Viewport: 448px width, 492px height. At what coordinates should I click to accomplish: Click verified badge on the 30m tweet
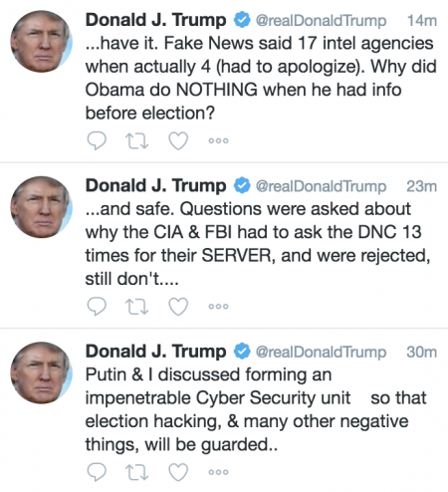[242, 352]
